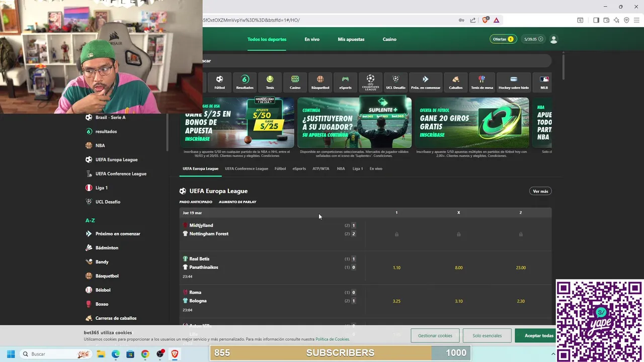This screenshot has width=644, height=362.
Task: Click the share page icon in address bar
Action: pyautogui.click(x=473, y=20)
